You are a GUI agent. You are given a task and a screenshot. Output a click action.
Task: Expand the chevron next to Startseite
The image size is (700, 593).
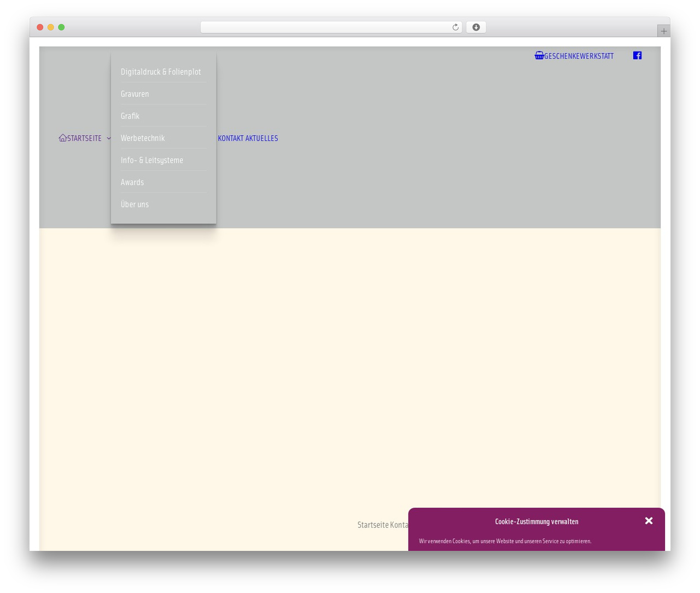tap(109, 138)
